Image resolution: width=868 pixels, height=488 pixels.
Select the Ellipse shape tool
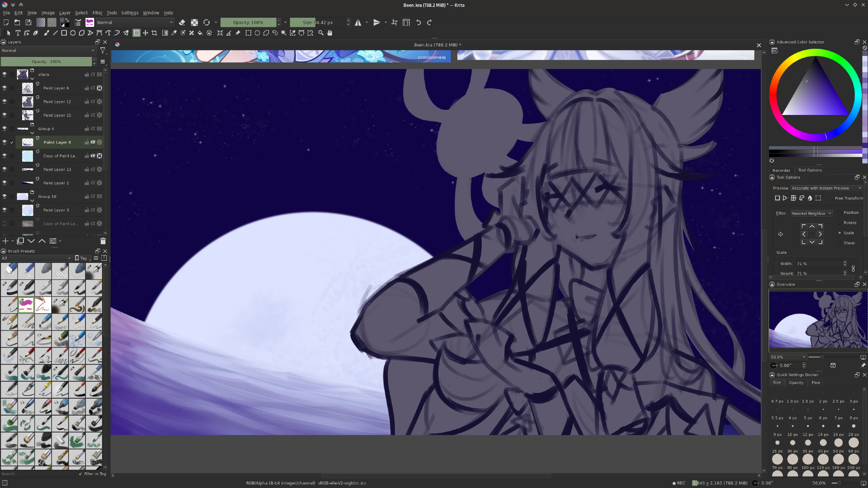click(73, 33)
